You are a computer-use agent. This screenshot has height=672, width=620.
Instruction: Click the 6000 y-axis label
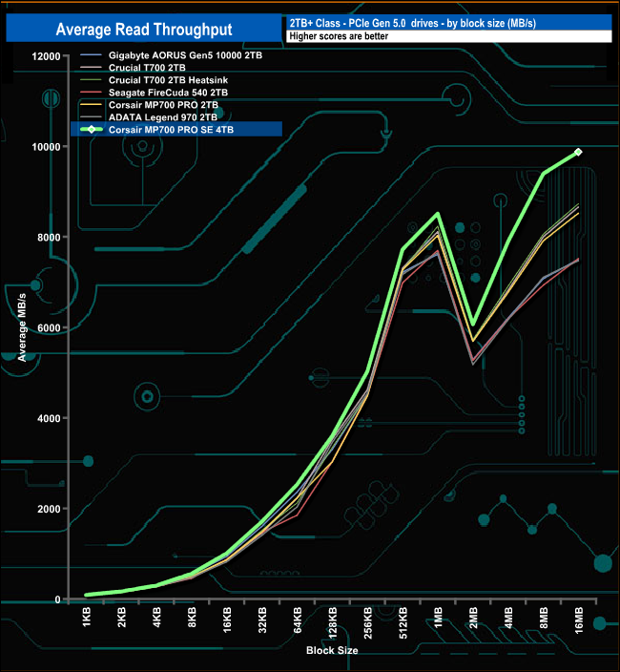click(x=49, y=327)
